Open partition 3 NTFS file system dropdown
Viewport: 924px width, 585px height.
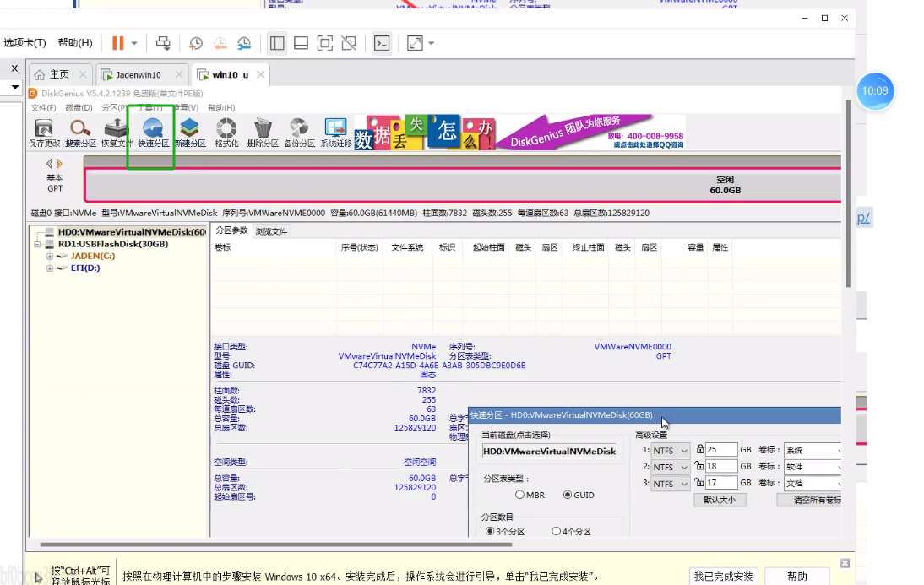[x=670, y=483]
